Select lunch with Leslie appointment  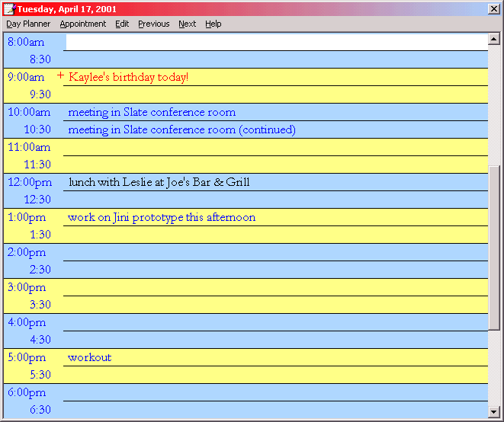coord(159,182)
